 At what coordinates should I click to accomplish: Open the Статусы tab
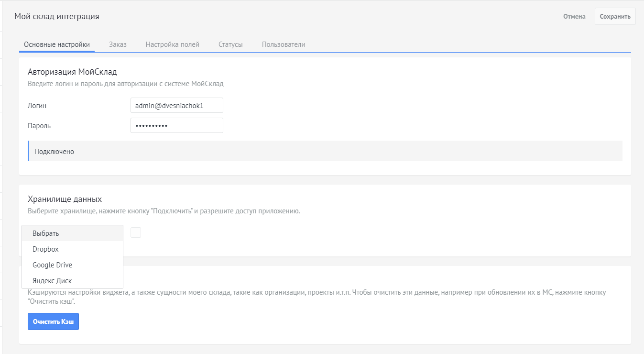click(x=230, y=44)
